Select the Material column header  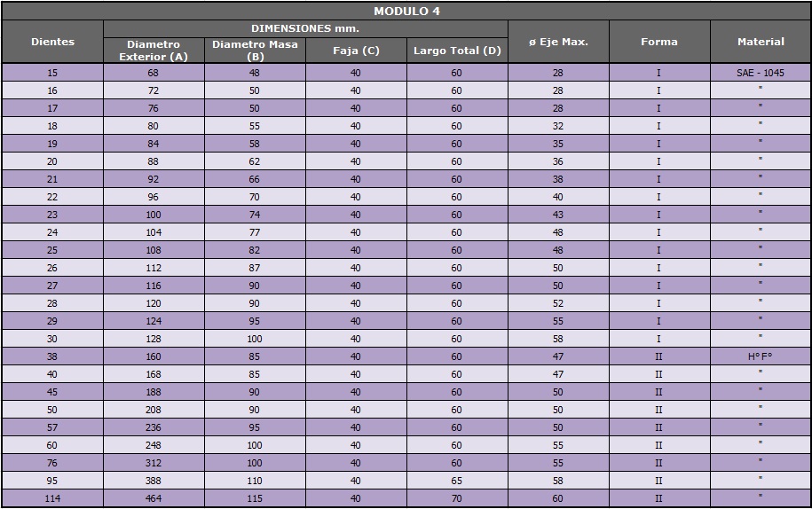pyautogui.click(x=761, y=42)
